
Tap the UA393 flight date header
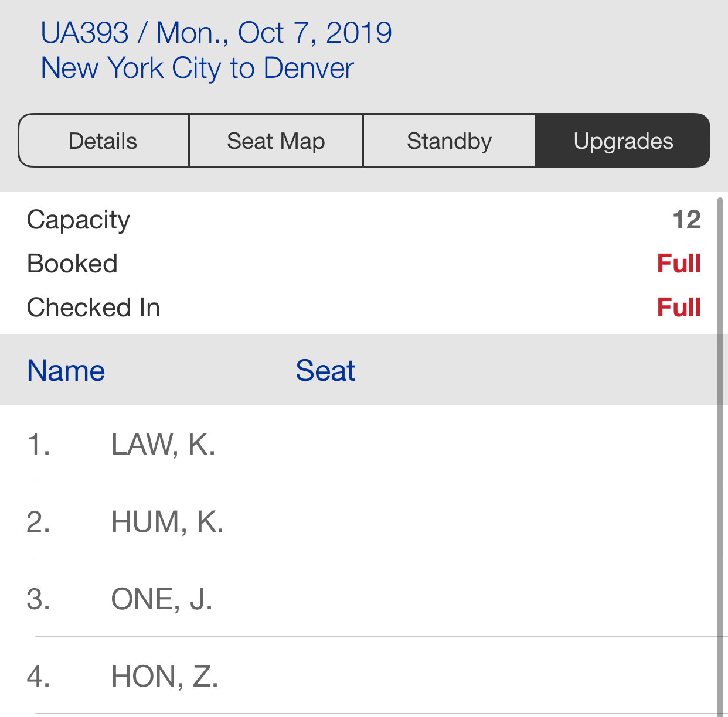[x=216, y=33]
